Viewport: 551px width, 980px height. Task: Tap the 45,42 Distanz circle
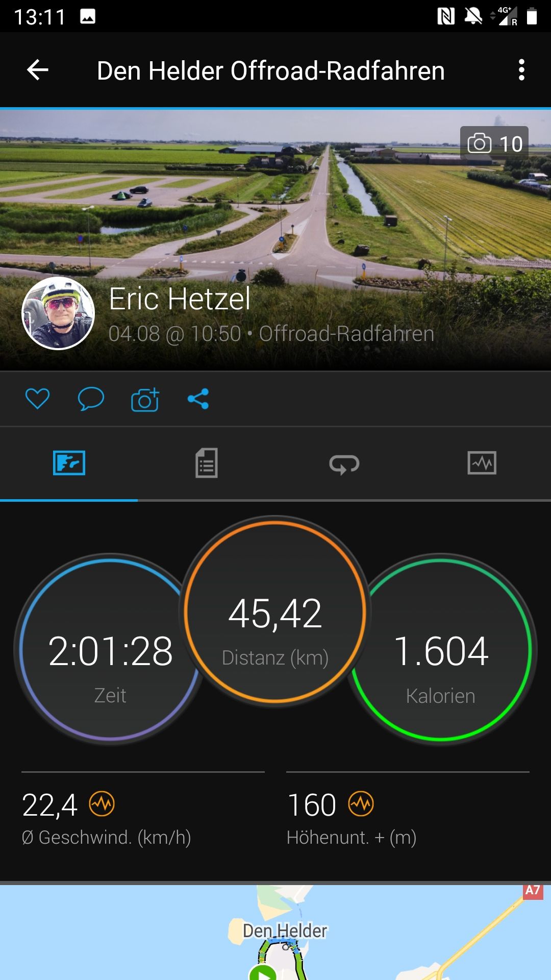coord(275,611)
